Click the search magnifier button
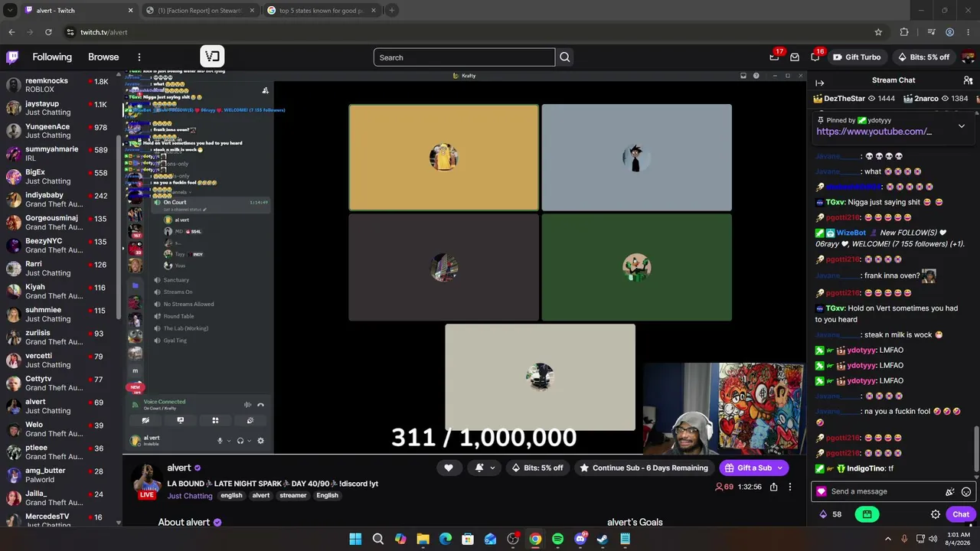The width and height of the screenshot is (980, 551). click(564, 57)
